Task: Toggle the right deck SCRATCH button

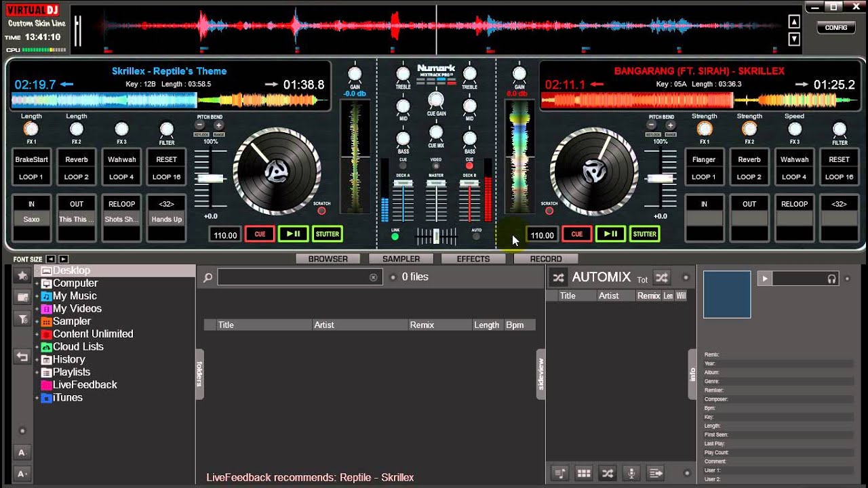Action: pos(549,211)
